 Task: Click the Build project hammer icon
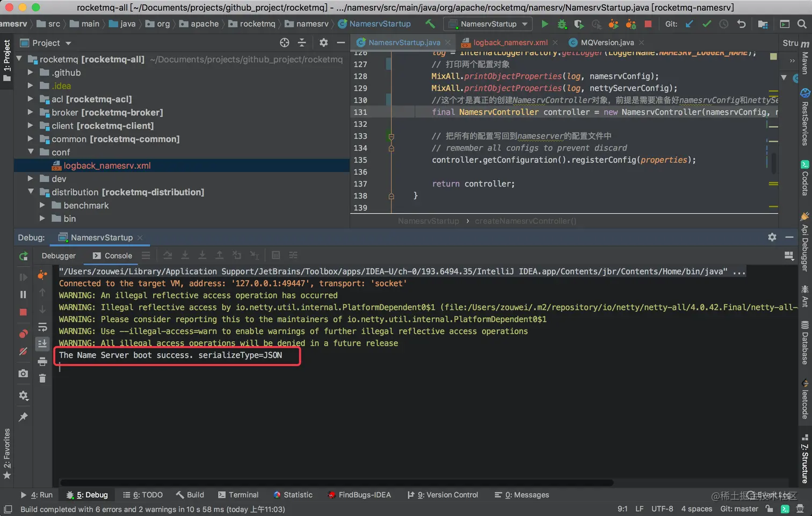[x=430, y=24]
